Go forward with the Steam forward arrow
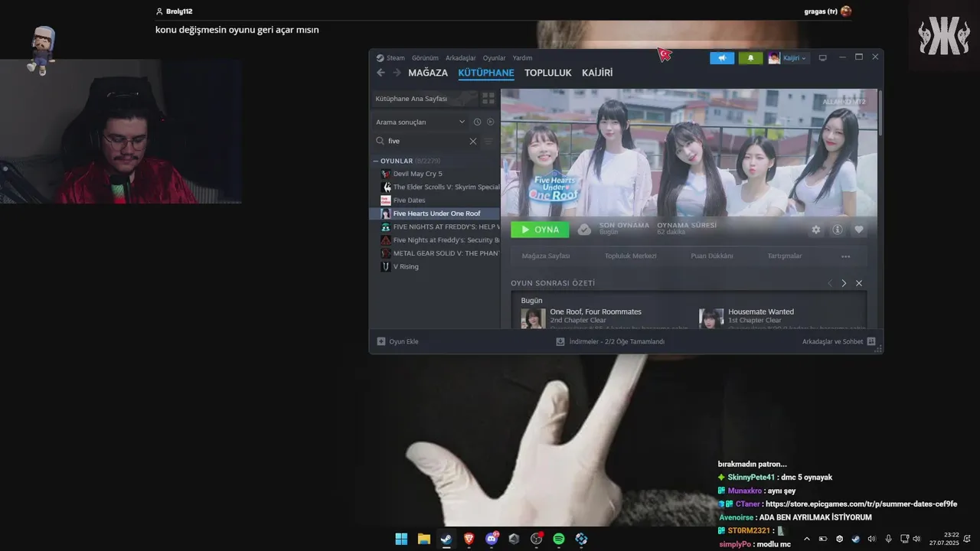The image size is (980, 551). (397, 73)
